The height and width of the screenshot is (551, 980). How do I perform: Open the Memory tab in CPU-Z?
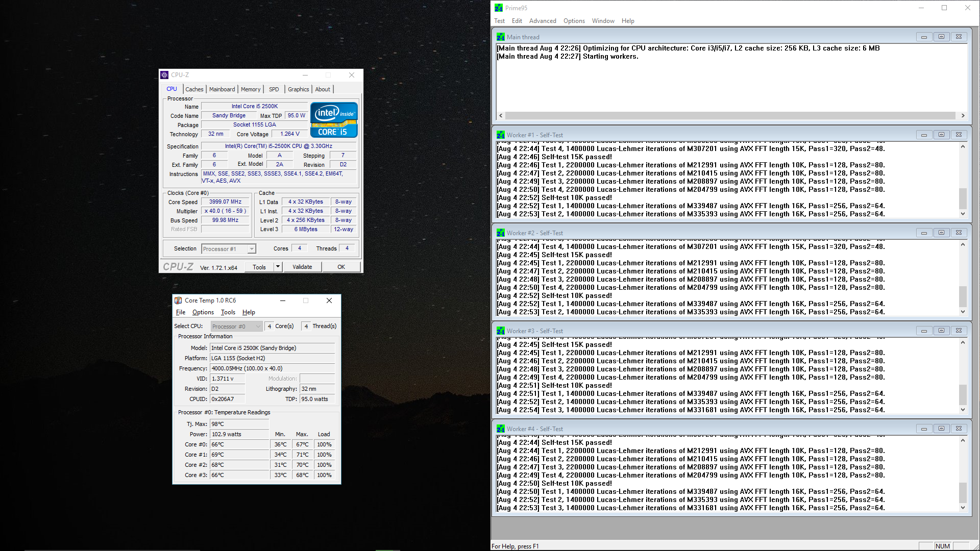(x=250, y=89)
